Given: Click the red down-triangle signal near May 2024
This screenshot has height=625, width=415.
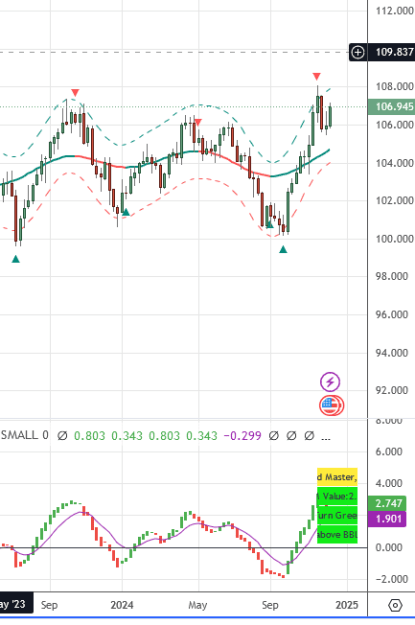Looking at the screenshot, I should (198, 122).
